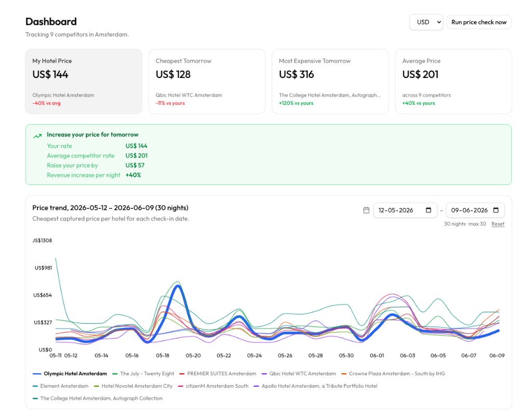This screenshot has width=532, height=419.
Task: Click the +40% revenue increase value
Action: [133, 175]
